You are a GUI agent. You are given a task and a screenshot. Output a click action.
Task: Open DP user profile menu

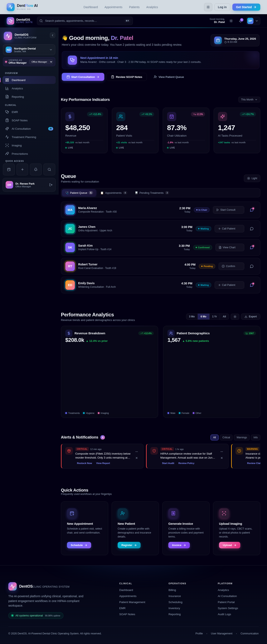coord(253,21)
